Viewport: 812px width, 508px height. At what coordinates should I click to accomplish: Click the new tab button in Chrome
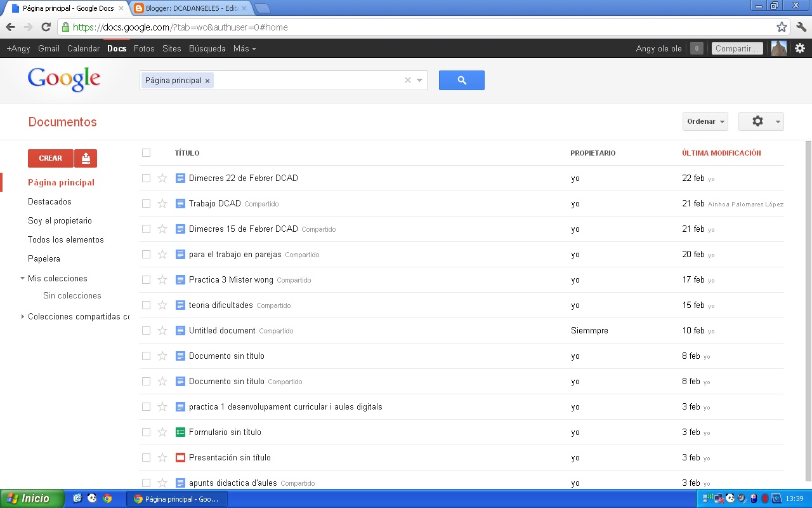[x=262, y=8]
